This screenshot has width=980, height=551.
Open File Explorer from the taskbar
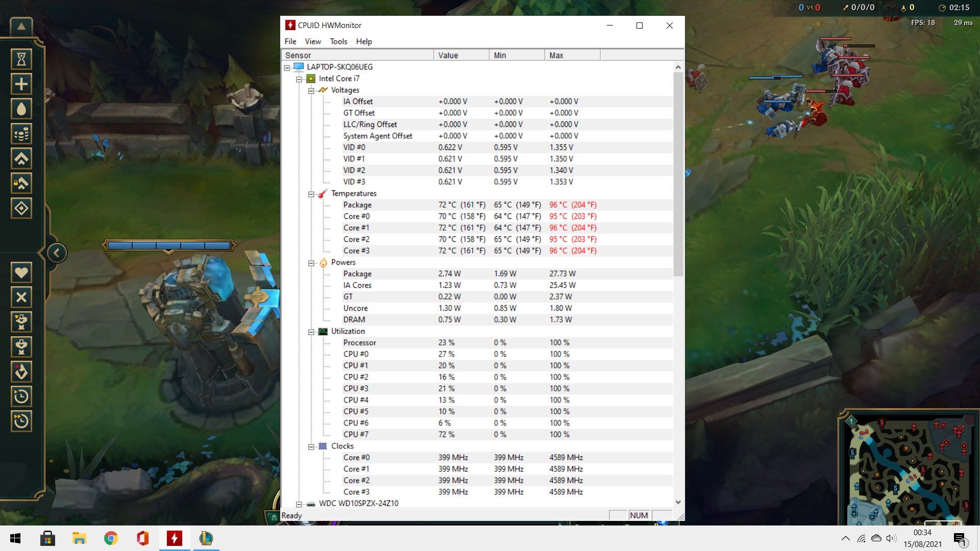click(x=79, y=538)
